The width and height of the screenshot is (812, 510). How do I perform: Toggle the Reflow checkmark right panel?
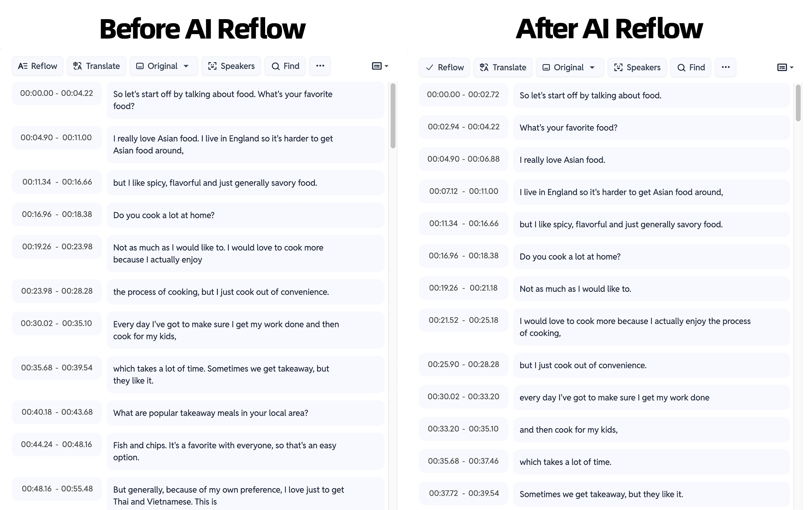pos(443,67)
